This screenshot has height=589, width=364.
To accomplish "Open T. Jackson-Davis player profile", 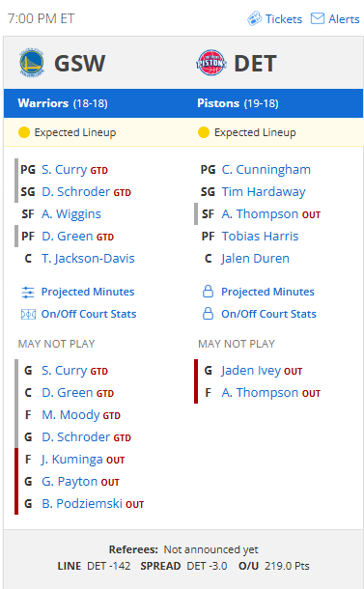I will point(88,259).
